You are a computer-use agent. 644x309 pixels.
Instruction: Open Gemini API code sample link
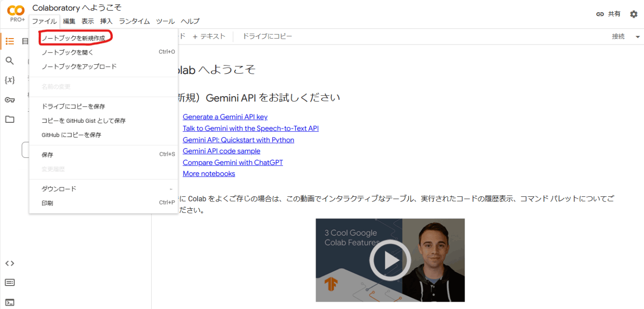tap(221, 151)
